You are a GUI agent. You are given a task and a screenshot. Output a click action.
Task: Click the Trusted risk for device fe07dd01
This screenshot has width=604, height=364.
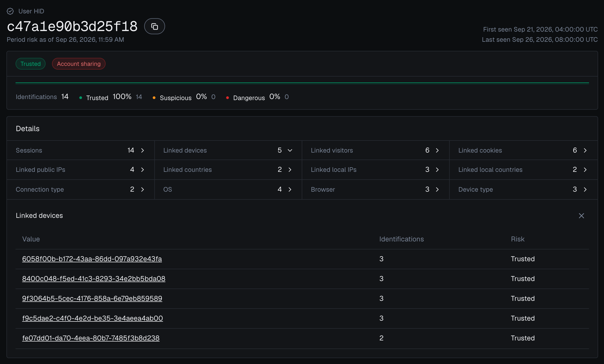[x=523, y=338]
